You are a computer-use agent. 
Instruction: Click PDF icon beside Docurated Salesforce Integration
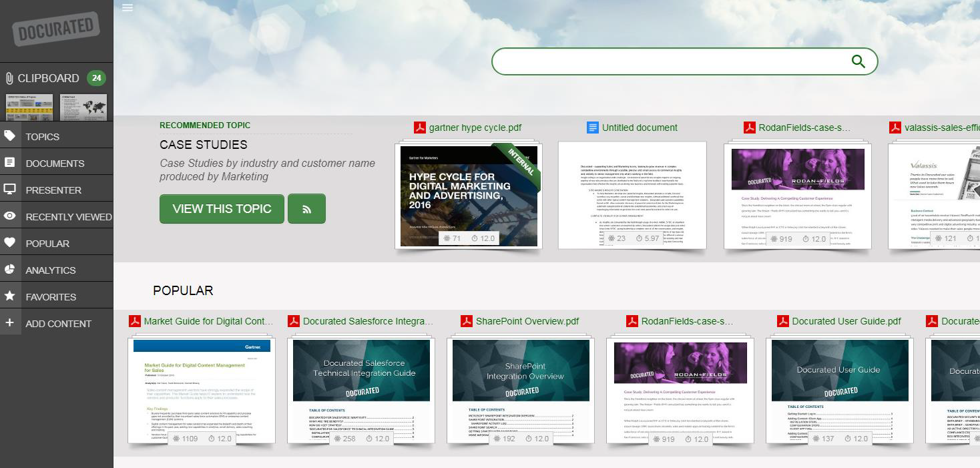(294, 321)
